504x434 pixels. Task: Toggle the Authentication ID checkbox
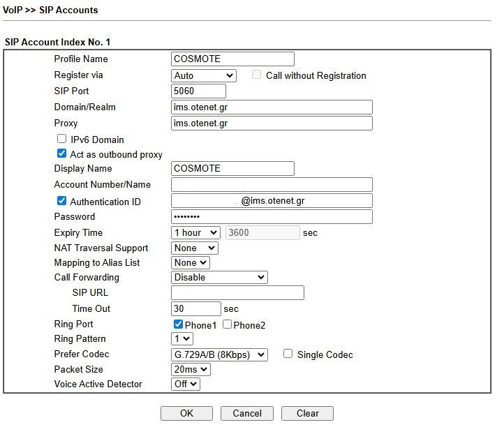[x=61, y=201]
